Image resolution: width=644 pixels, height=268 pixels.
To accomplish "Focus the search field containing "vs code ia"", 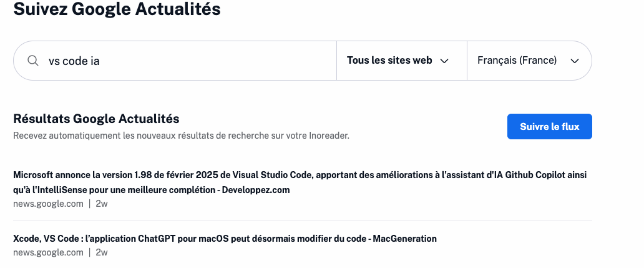I will pos(187,61).
